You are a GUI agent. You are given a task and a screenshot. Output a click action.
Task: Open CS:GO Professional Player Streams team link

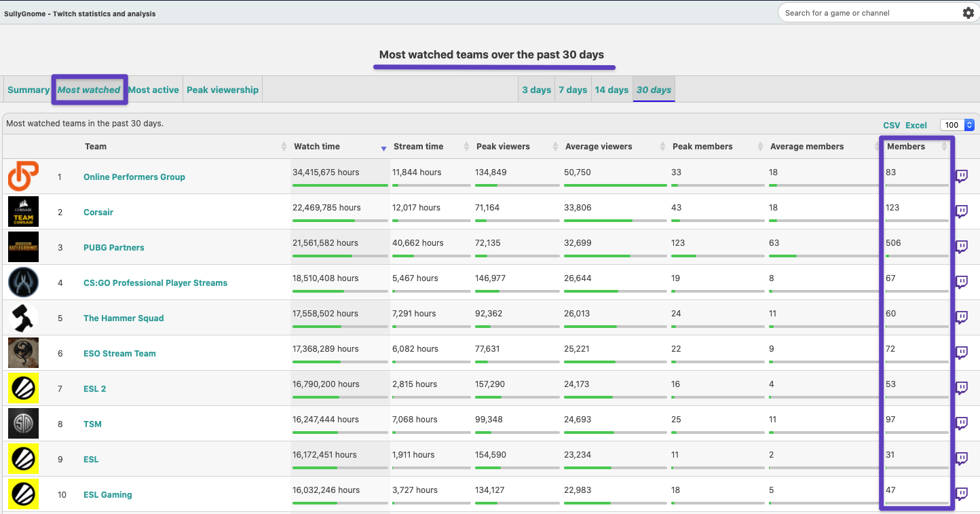[x=155, y=283]
